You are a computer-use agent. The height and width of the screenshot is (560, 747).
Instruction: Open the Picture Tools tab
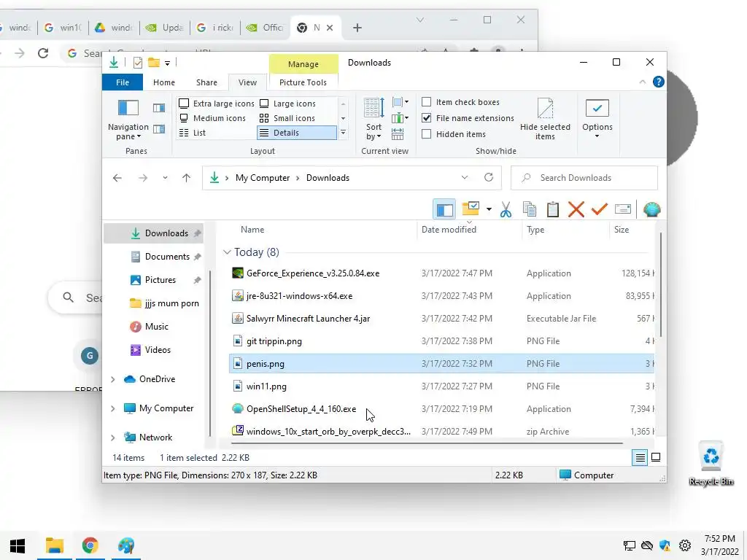(303, 82)
